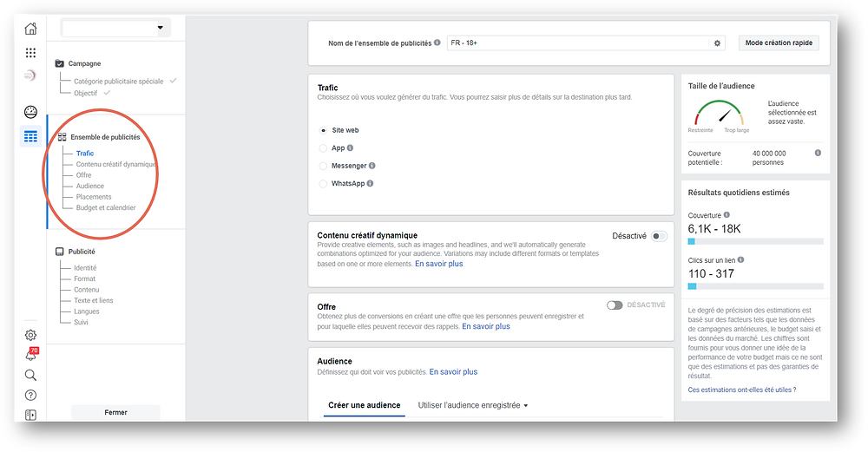Switch to Créer une audience tab
The height and width of the screenshot is (452, 868).
(x=365, y=405)
